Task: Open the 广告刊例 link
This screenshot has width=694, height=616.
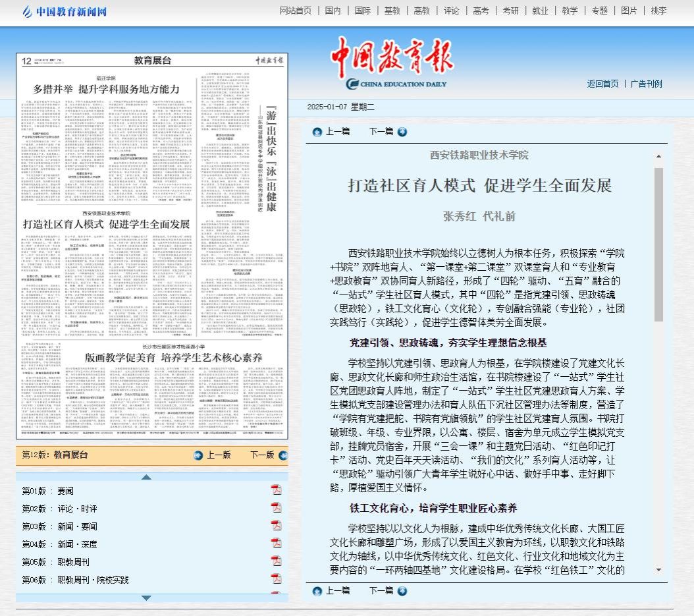Action: (646, 84)
